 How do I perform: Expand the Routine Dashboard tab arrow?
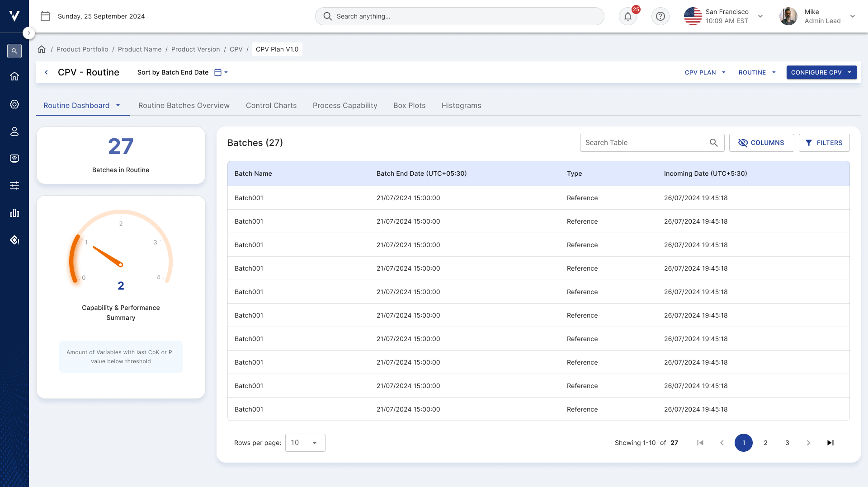point(118,105)
